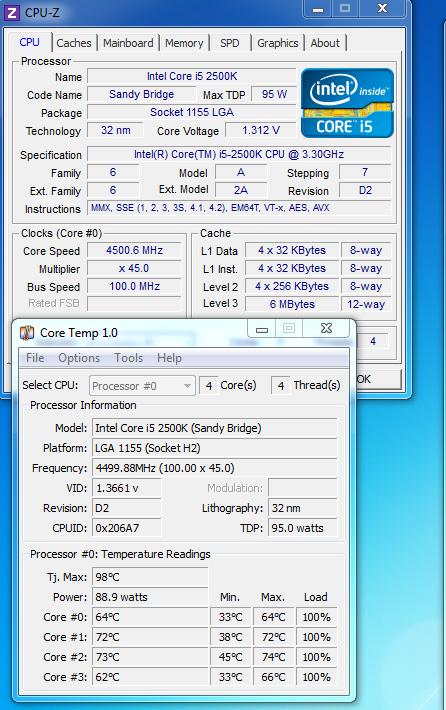Viewport: 446px width, 710px height.
Task: Open the Options menu in Core Temp
Action: [79, 358]
